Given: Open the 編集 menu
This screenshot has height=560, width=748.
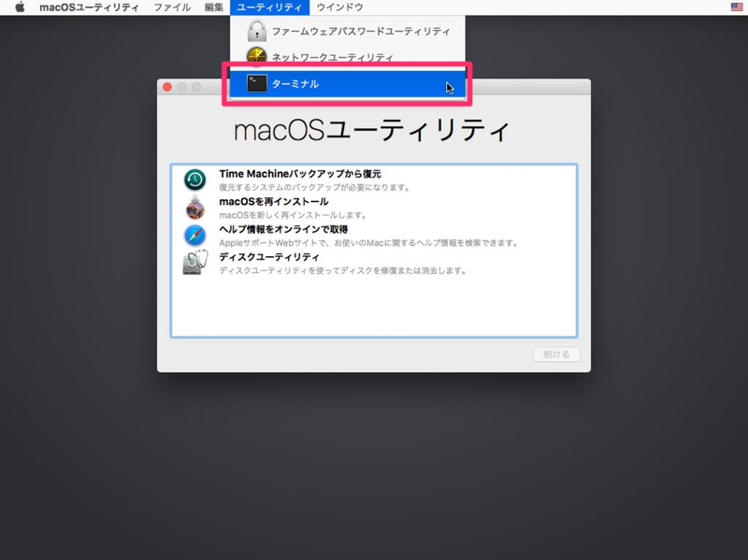Looking at the screenshot, I should click(213, 7).
